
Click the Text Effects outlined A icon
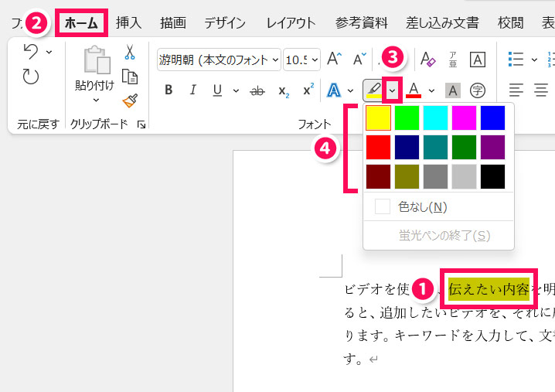click(333, 90)
